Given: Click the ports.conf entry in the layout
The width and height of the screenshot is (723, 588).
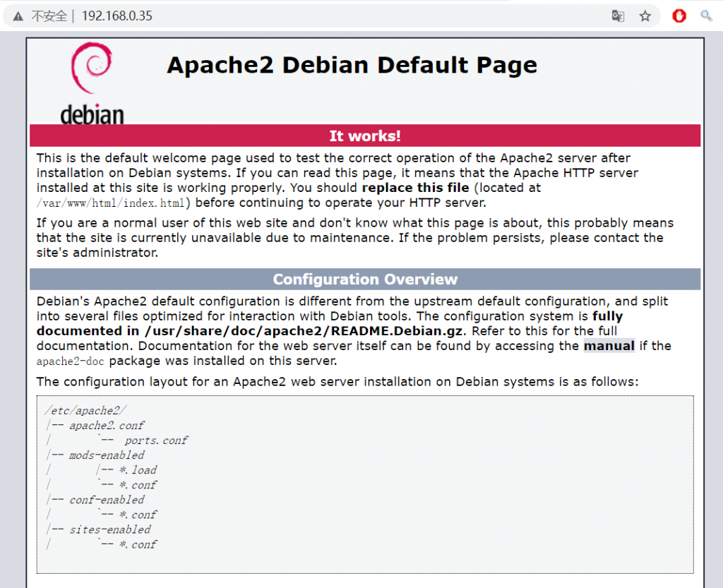Looking at the screenshot, I should pos(156,440).
